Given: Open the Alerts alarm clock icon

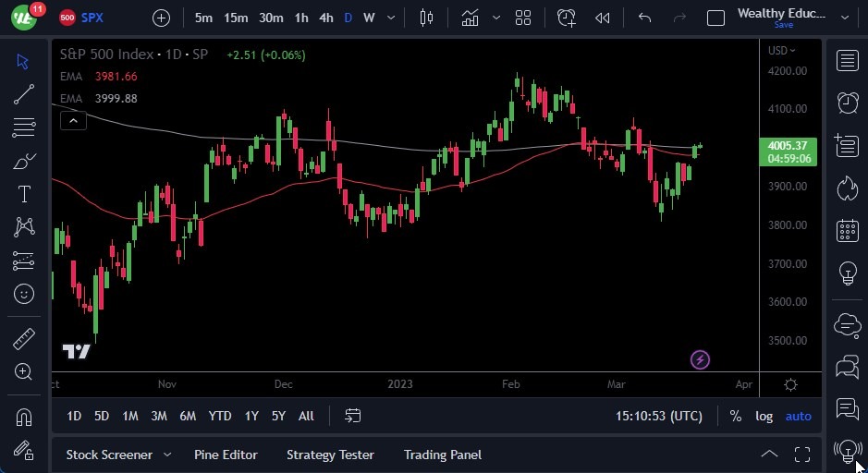Looking at the screenshot, I should coord(847,103).
